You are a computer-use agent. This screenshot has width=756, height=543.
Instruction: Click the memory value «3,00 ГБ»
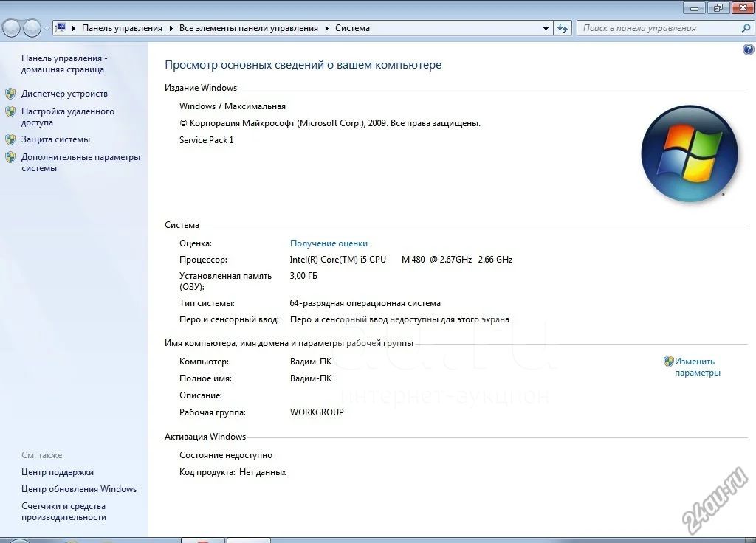[x=303, y=276]
